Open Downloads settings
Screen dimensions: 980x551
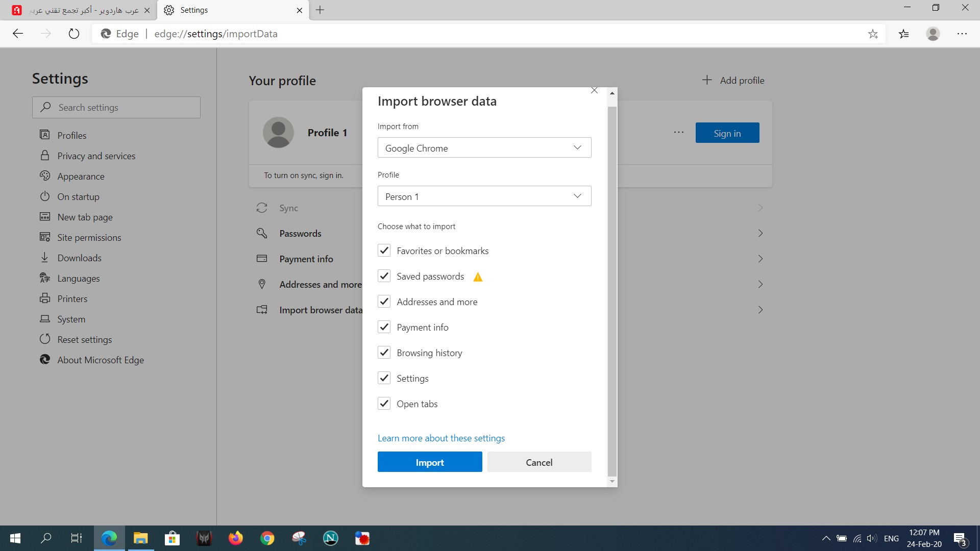click(79, 258)
